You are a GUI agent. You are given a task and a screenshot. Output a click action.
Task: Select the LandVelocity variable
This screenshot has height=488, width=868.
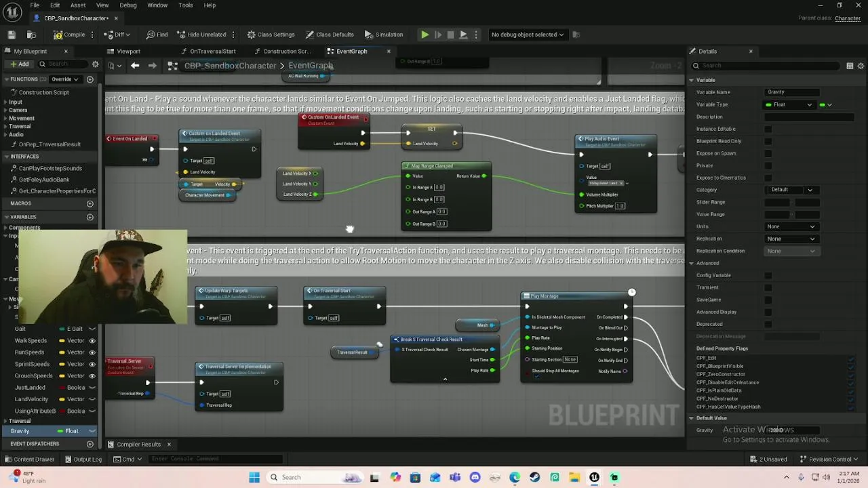32,399
